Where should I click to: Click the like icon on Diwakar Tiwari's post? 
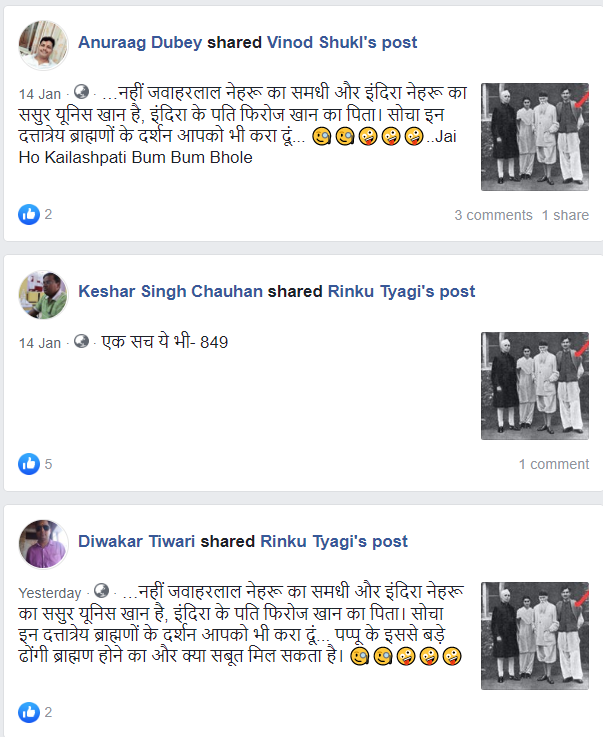pos(29,713)
